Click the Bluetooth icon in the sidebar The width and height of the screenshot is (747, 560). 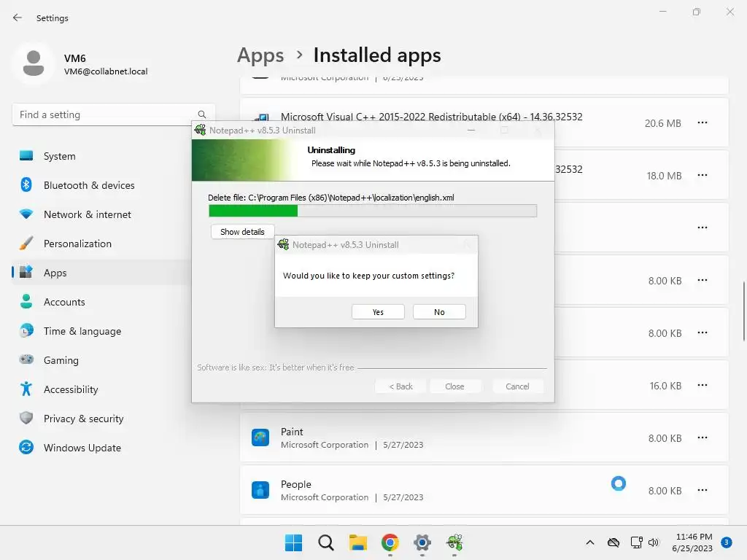[26, 184]
